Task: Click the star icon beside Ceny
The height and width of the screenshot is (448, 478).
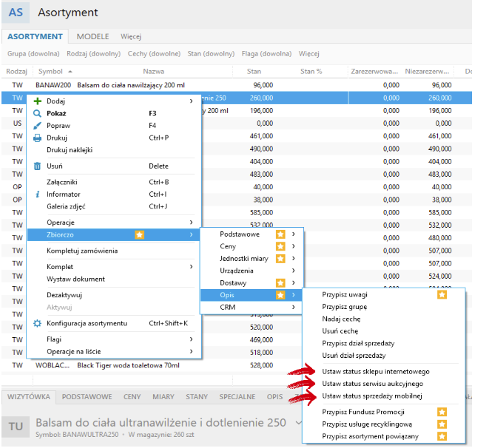Action: pos(280,246)
